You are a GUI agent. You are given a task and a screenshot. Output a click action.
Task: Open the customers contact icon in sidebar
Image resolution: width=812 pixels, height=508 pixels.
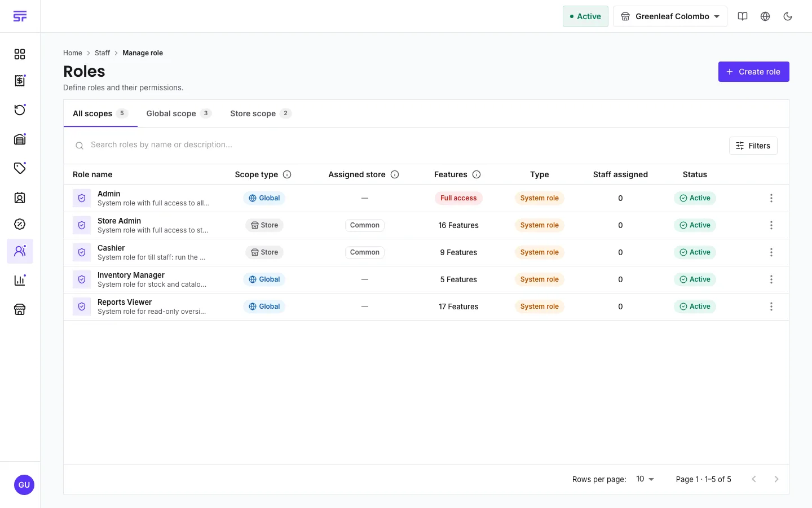[20, 198]
